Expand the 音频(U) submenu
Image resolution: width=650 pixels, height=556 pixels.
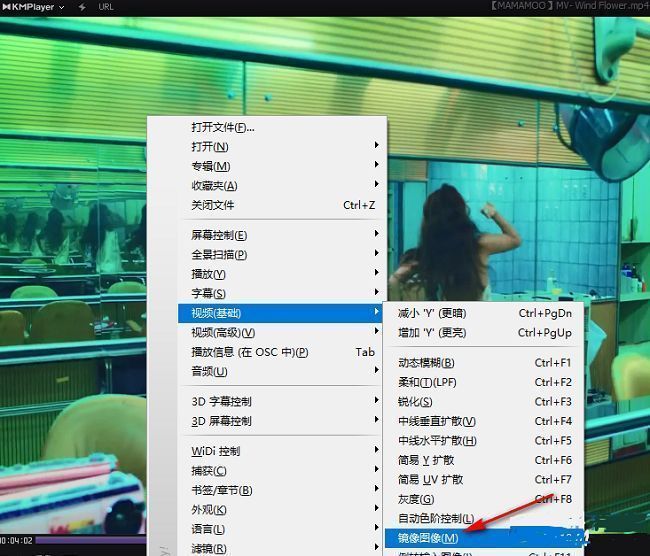tap(281, 371)
